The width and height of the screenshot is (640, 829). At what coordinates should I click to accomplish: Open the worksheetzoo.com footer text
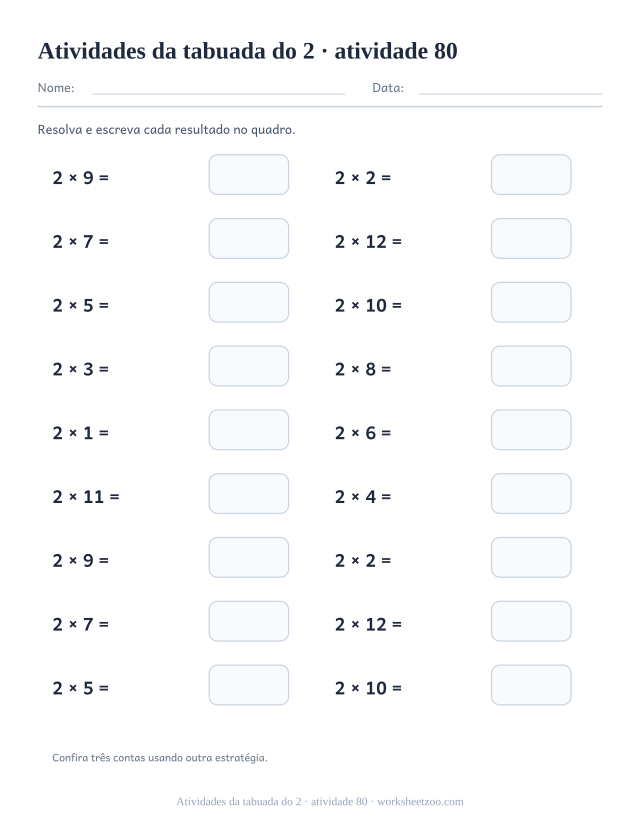(x=420, y=802)
